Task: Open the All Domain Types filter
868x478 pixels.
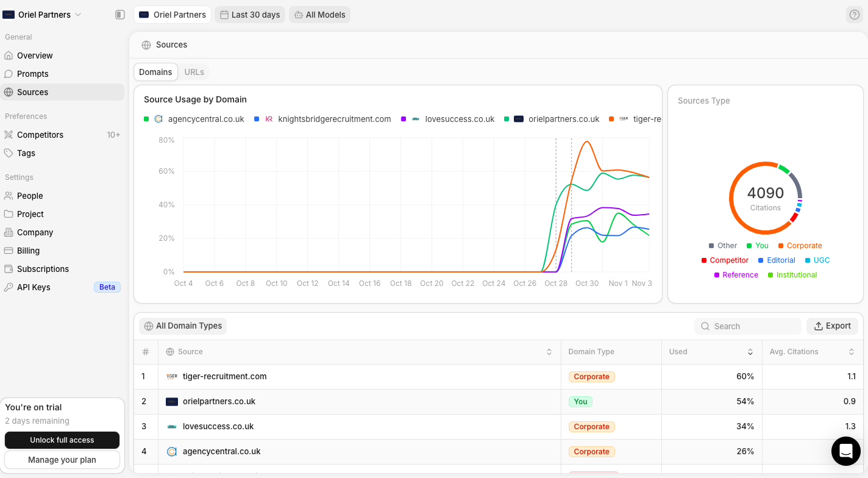Action: click(182, 326)
